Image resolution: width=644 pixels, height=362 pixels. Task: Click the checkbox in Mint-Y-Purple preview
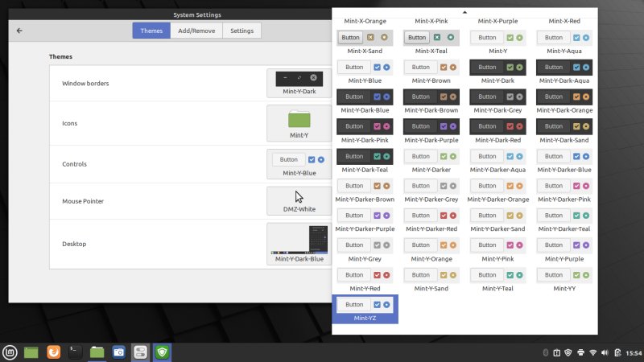(576, 245)
